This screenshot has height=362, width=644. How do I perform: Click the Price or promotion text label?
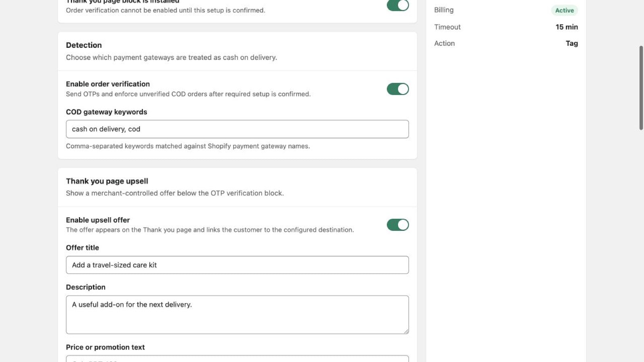tap(105, 347)
